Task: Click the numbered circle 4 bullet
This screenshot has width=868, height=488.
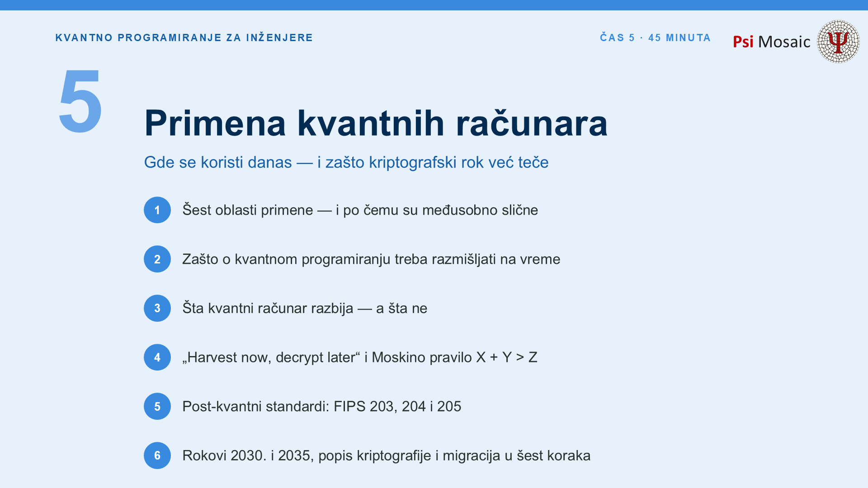Action: [157, 357]
